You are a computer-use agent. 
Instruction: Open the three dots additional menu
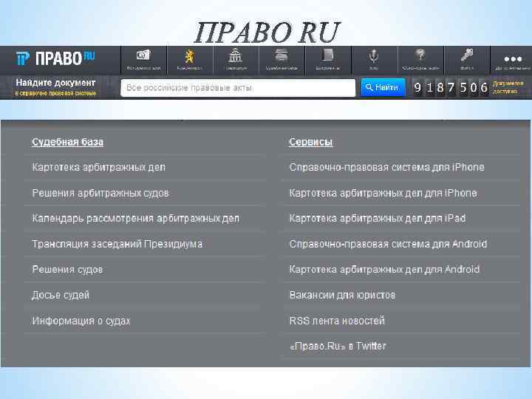513,59
